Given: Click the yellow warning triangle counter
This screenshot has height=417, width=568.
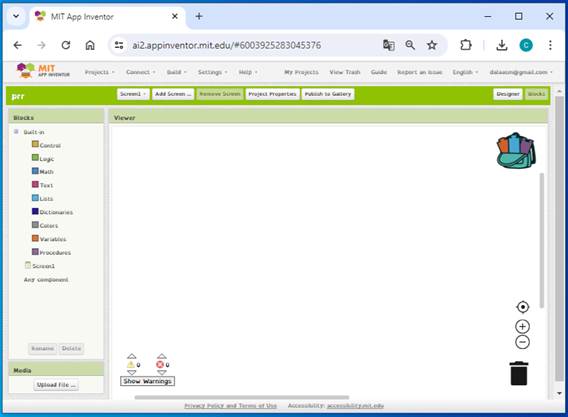Looking at the screenshot, I should [131, 364].
